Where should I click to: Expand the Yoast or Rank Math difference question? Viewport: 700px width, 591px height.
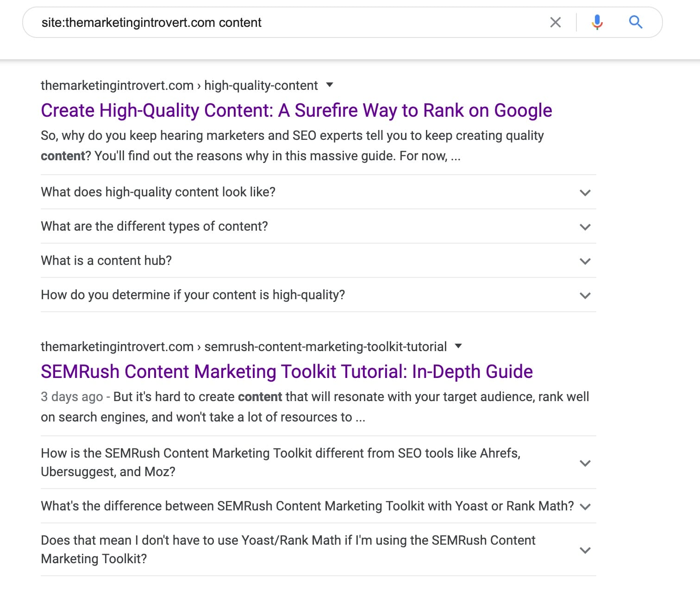[x=587, y=506]
